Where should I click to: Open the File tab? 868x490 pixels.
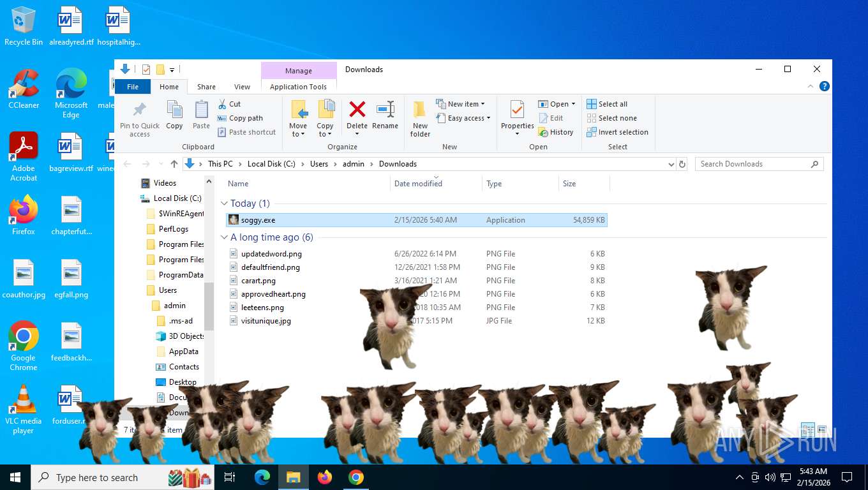[133, 87]
